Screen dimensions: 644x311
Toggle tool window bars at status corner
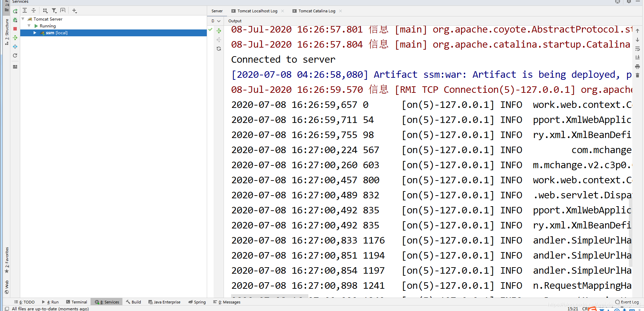click(x=7, y=309)
